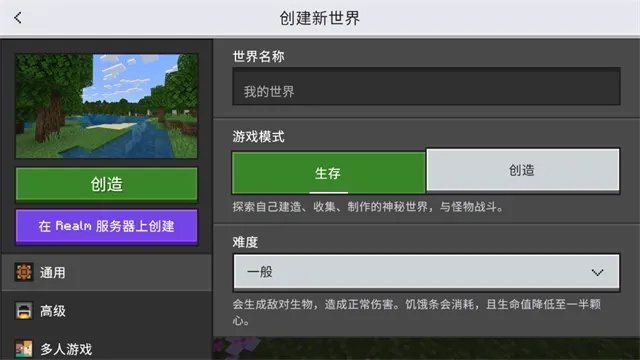Viewport: 640px width, 360px height.
Task: Click 在 Realm 服务器上创建 button
Action: (107, 226)
